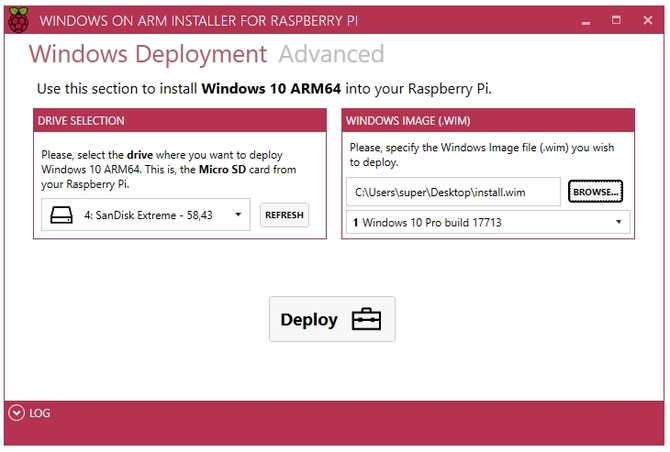Viewport: 670px width, 452px height.
Task: Click the 'Windows 10 ARM64' bold heading text
Action: [271, 88]
